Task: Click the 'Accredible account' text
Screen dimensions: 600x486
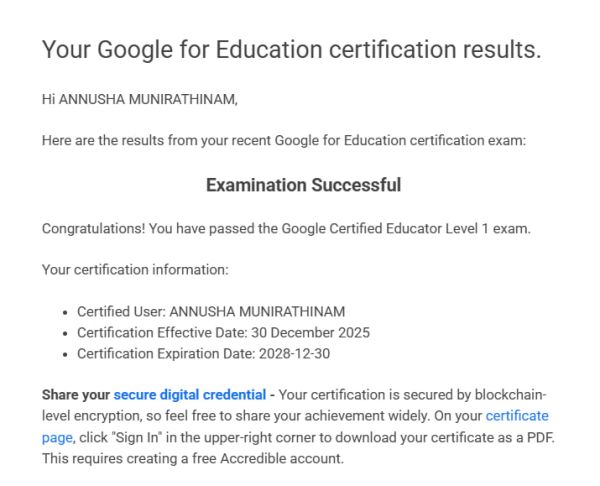Action: click(287, 456)
